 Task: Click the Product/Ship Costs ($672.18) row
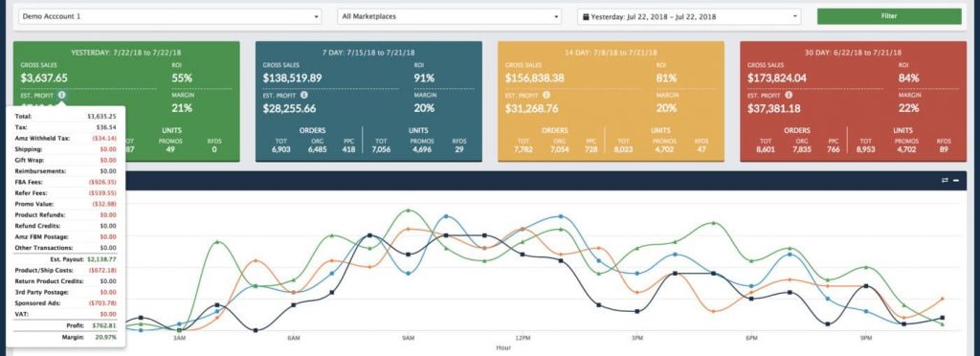[65, 270]
